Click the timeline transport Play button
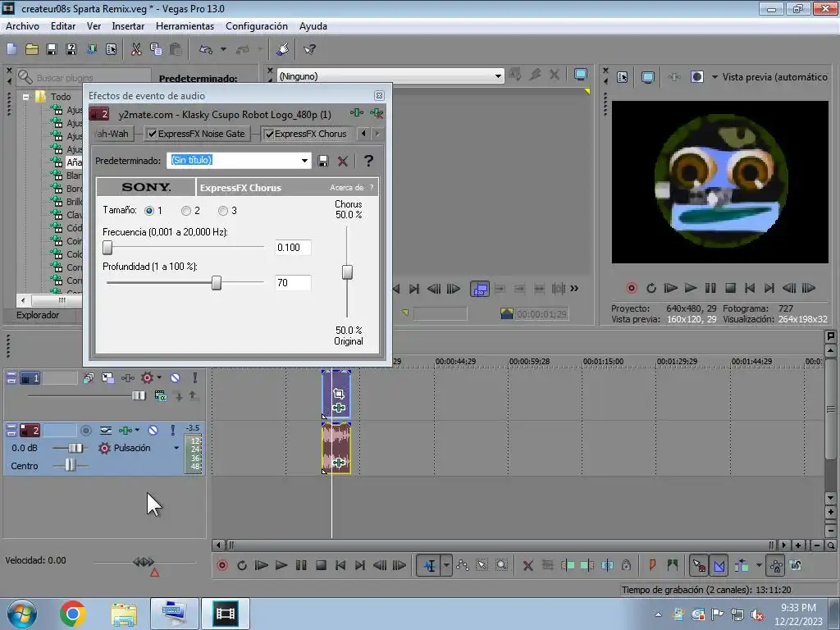The height and width of the screenshot is (630, 840). 281,565
